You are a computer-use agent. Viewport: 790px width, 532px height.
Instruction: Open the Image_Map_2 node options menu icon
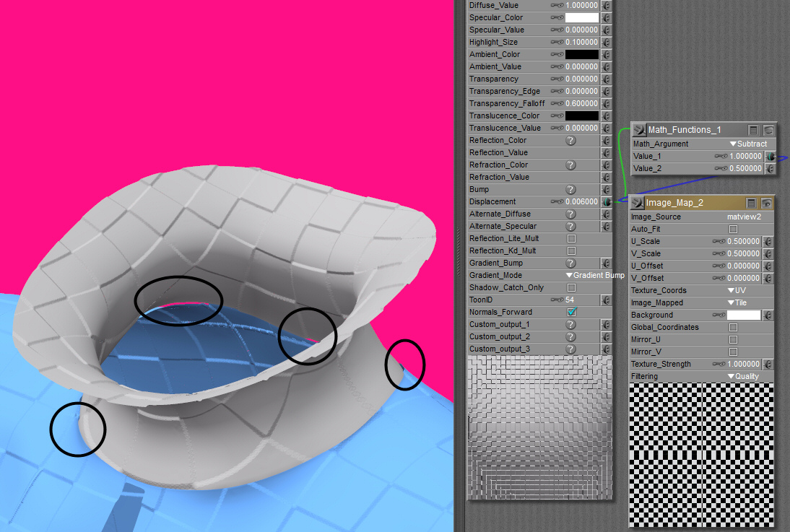tap(752, 204)
